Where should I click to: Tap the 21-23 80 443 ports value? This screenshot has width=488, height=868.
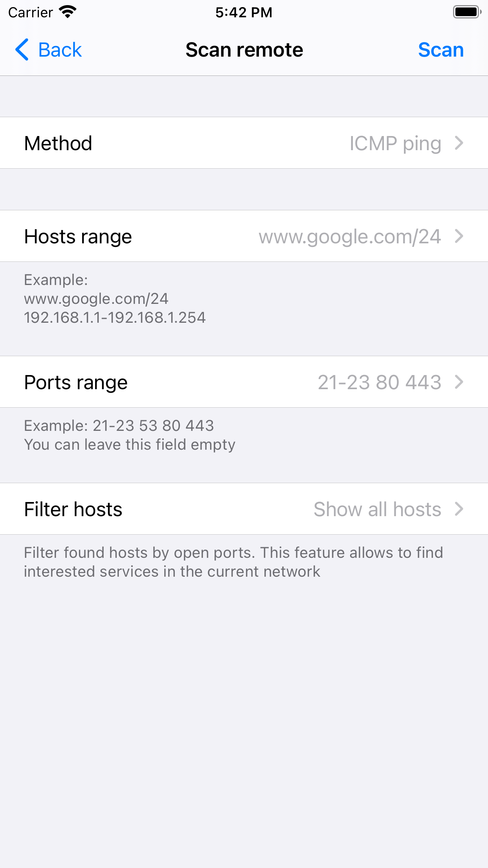(x=380, y=382)
